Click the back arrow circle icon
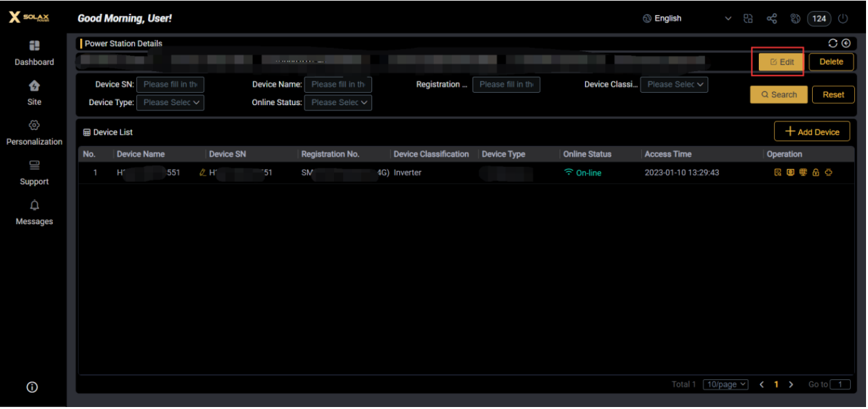The image size is (868, 409). [846, 43]
